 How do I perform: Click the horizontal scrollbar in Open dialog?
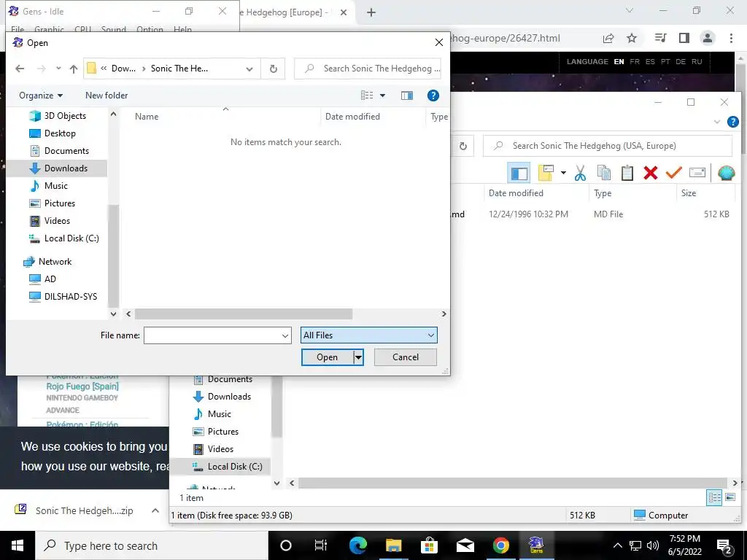tap(244, 314)
